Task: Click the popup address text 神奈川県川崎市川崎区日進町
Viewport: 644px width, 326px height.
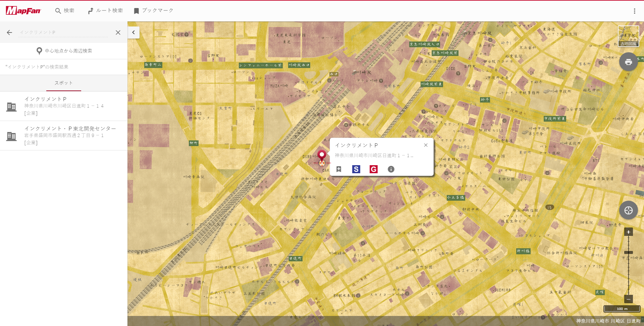Action: (x=374, y=155)
